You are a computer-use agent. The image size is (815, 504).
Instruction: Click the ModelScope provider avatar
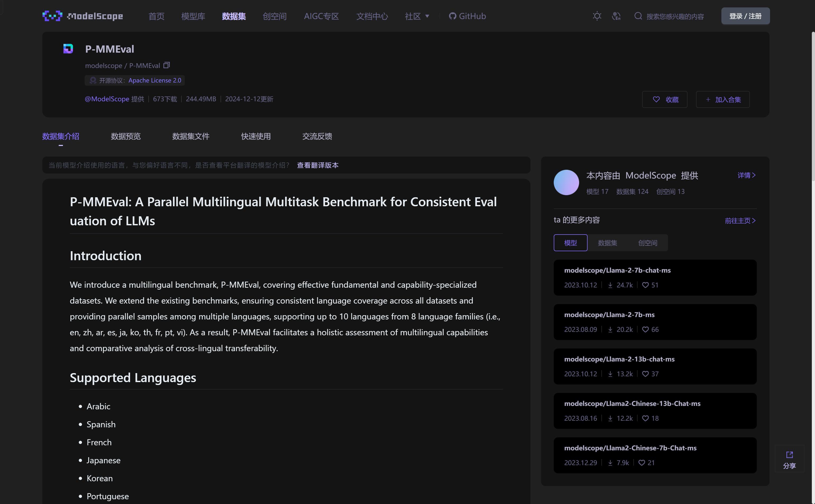click(566, 182)
